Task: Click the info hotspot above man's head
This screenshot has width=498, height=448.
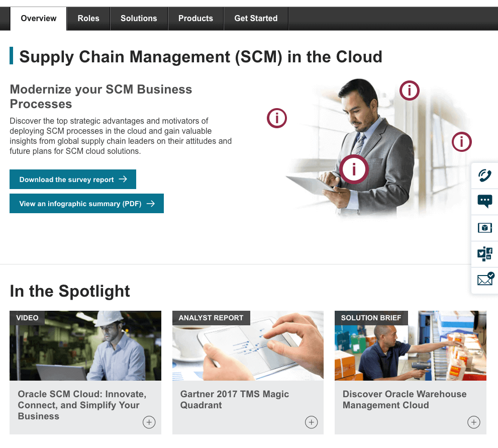Action: [410, 91]
